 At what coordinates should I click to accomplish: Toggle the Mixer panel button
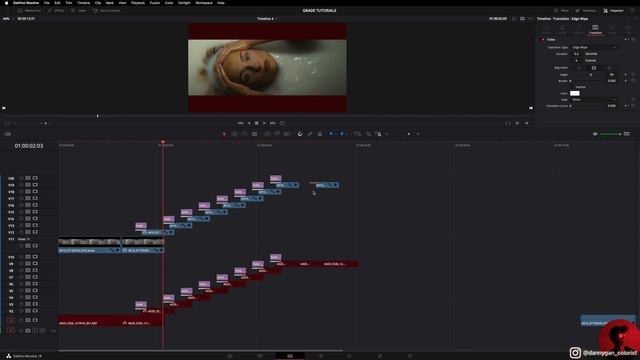click(x=561, y=11)
